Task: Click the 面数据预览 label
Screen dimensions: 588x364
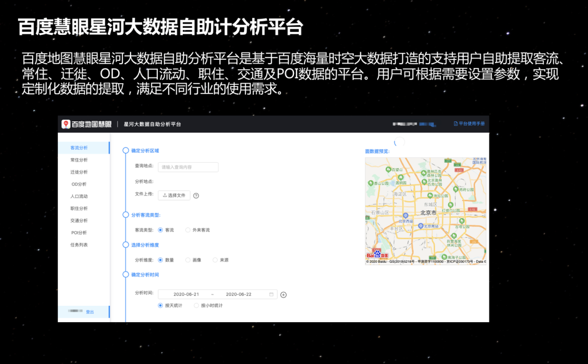Action: point(377,151)
